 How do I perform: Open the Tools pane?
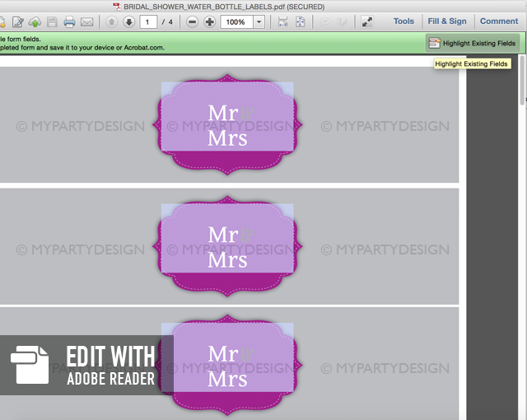[403, 21]
